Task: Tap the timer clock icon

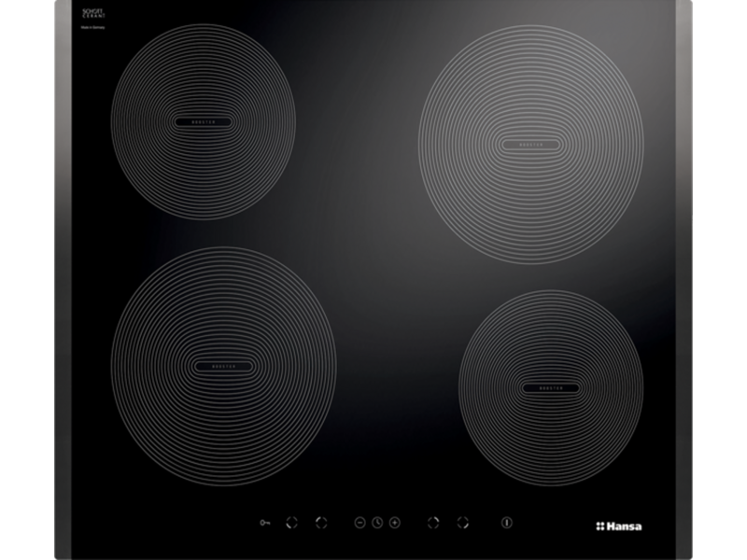Action: click(377, 523)
